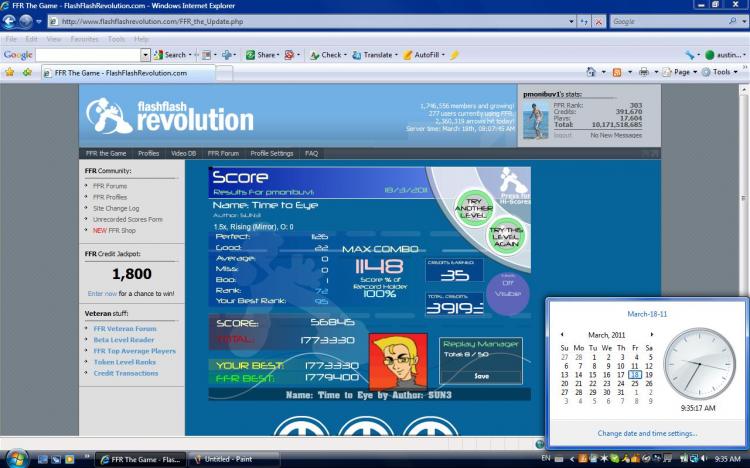
Task: Click the Print icon in command bar
Action: point(644,72)
